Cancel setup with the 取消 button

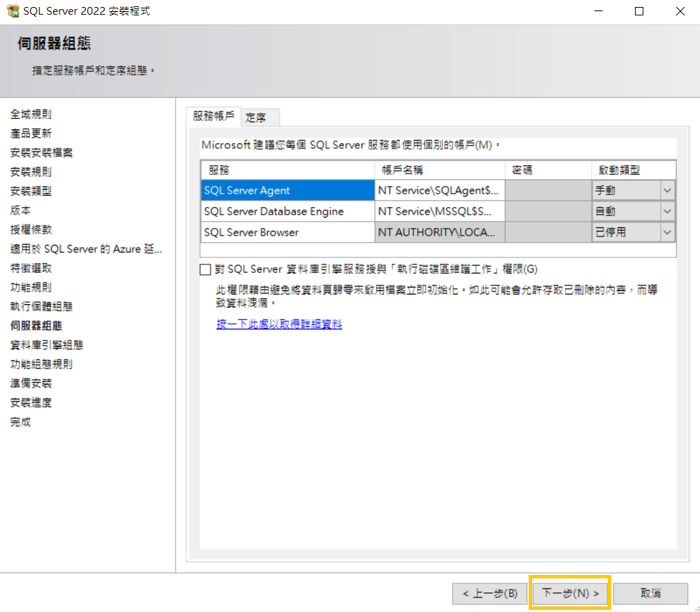pyautogui.click(x=650, y=593)
